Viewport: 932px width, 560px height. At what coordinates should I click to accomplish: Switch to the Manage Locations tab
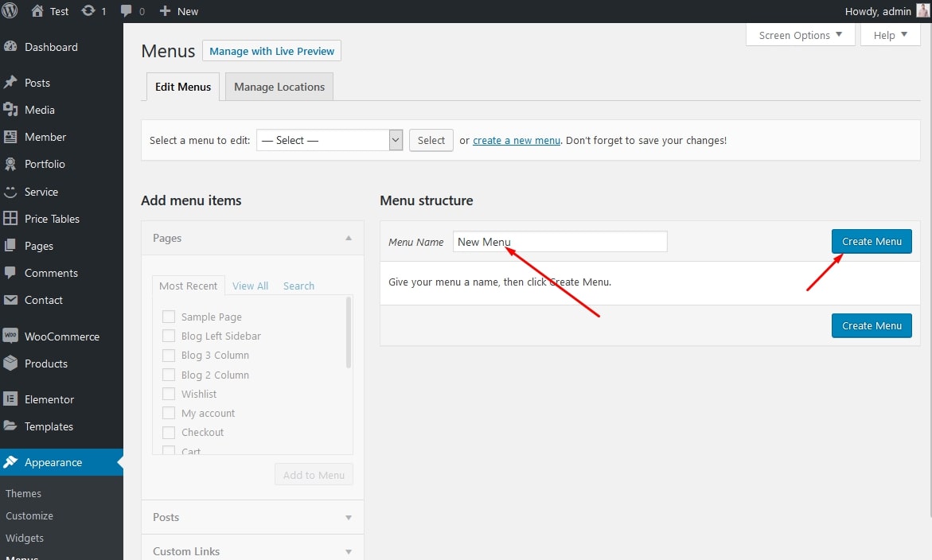(x=279, y=87)
